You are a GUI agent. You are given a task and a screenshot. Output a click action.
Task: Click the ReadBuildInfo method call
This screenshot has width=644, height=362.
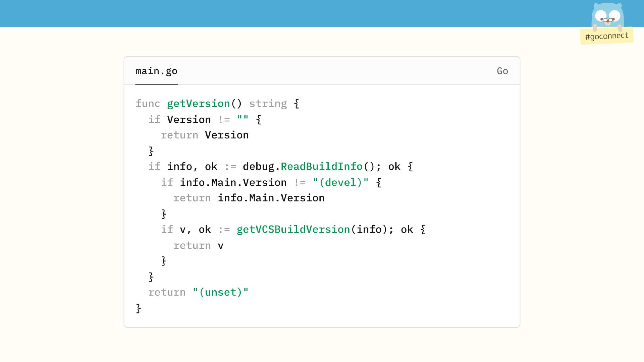pyautogui.click(x=321, y=167)
